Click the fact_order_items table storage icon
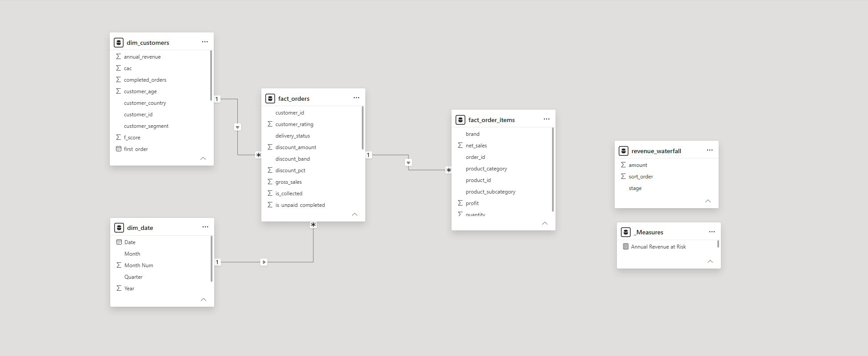The height and width of the screenshot is (356, 868). pyautogui.click(x=460, y=120)
